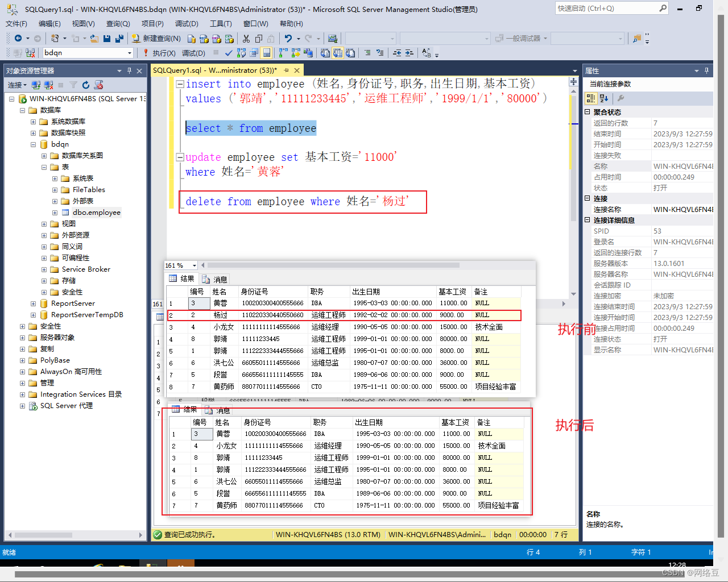Toggle Include Client Statistics
Image resolution: width=728 pixels, height=582 pixels.
[x=308, y=53]
